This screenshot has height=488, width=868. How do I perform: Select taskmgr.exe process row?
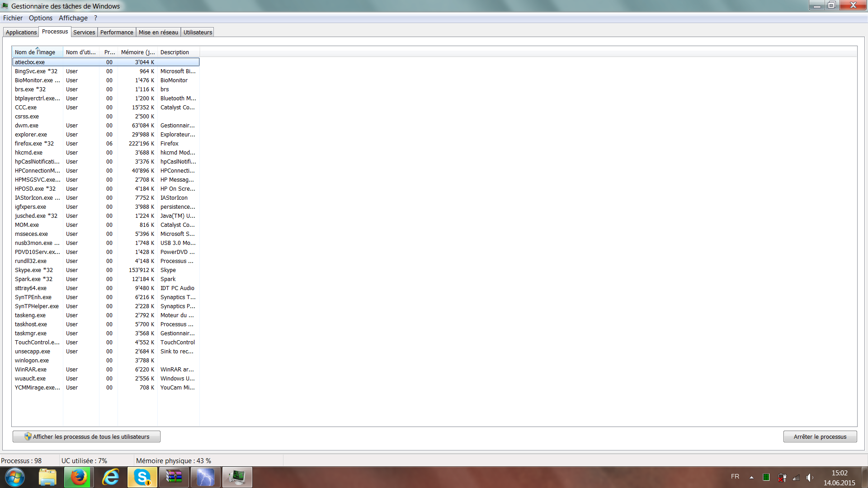[x=106, y=333]
